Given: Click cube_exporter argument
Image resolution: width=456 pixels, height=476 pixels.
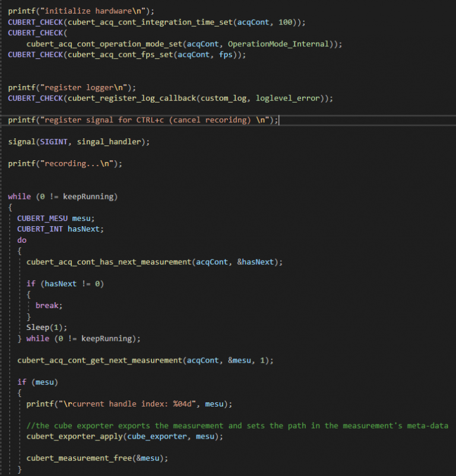Looking at the screenshot, I should point(157,437).
